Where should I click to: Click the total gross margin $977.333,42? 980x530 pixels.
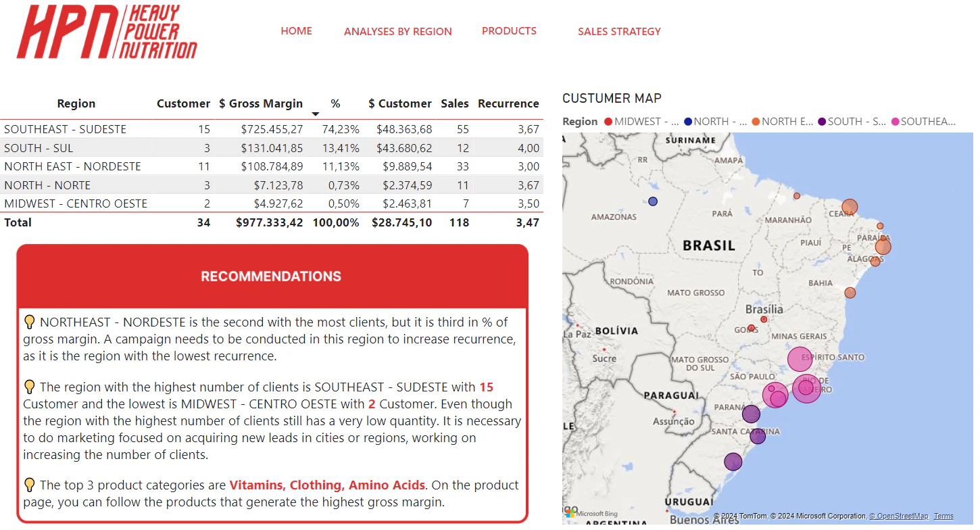tap(269, 222)
